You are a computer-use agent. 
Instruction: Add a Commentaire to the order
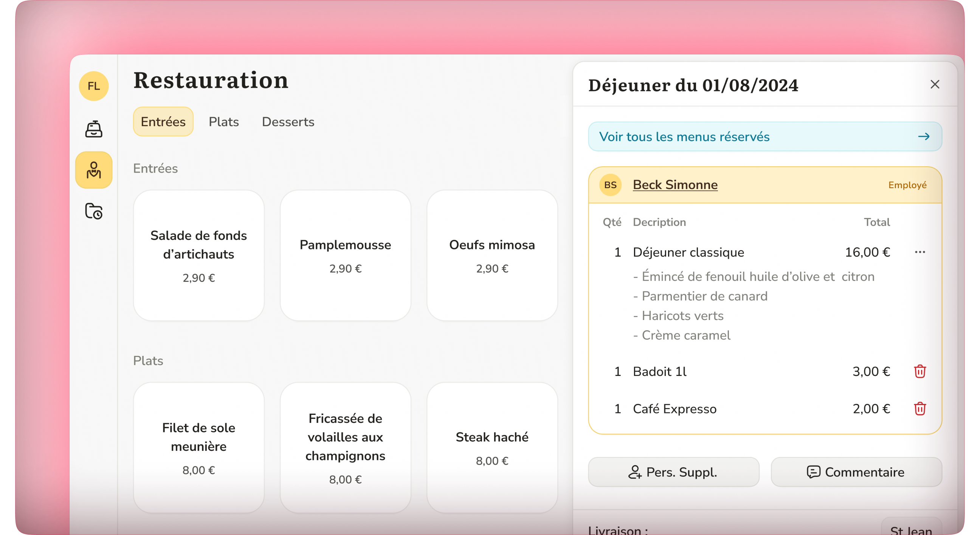tap(856, 472)
